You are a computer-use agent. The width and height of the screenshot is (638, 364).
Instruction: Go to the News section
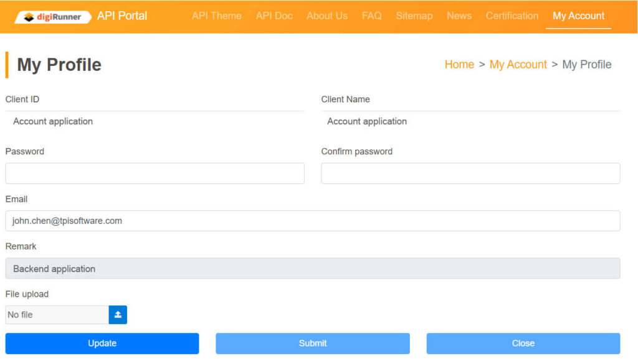pyautogui.click(x=459, y=16)
